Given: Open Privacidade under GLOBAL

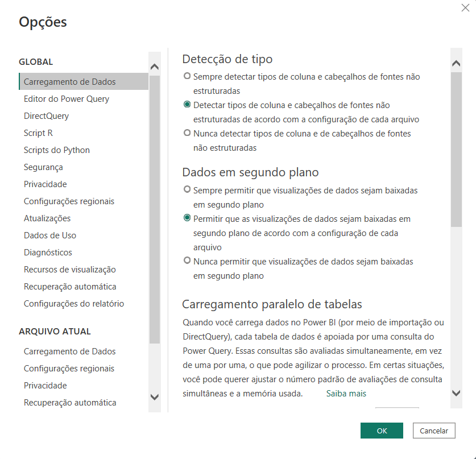Looking at the screenshot, I should (45, 184).
